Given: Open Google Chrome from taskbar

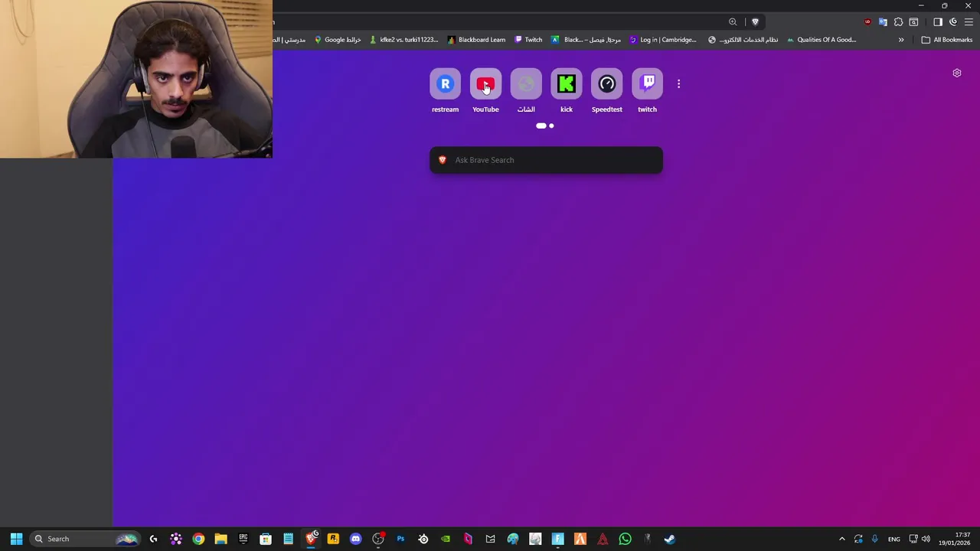Looking at the screenshot, I should tap(198, 539).
